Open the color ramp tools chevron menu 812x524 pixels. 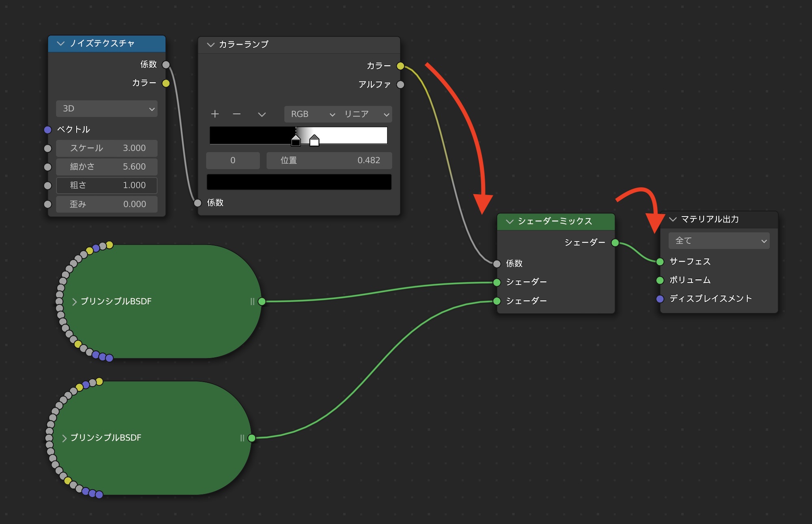click(262, 115)
